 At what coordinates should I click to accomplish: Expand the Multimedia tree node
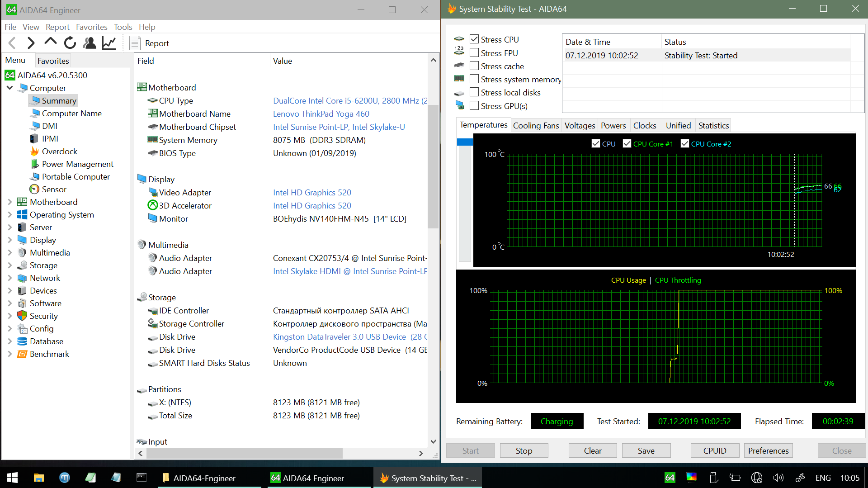point(9,252)
